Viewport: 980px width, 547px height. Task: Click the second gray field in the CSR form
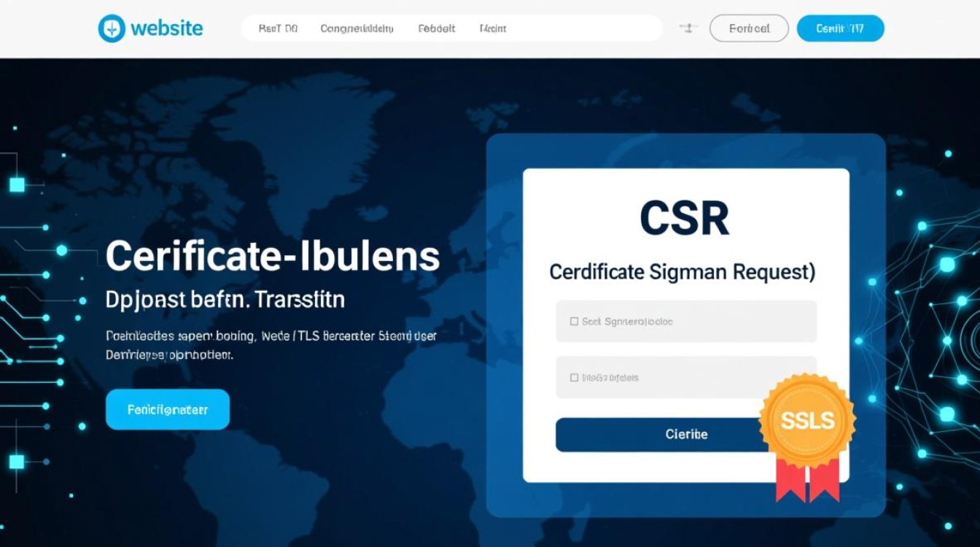[685, 377]
